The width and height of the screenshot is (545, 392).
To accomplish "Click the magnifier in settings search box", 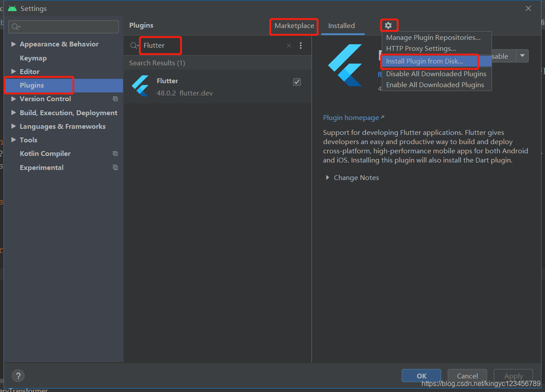I will point(16,27).
